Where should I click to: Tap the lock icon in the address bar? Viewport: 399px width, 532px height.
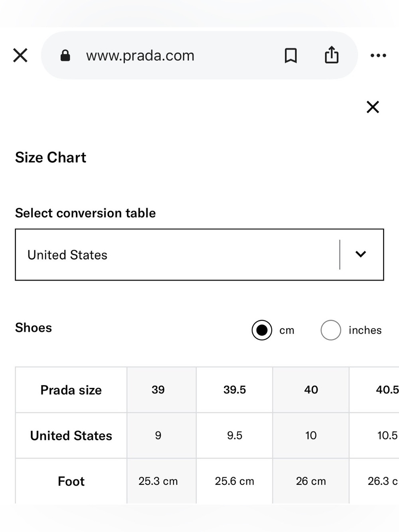(x=65, y=55)
